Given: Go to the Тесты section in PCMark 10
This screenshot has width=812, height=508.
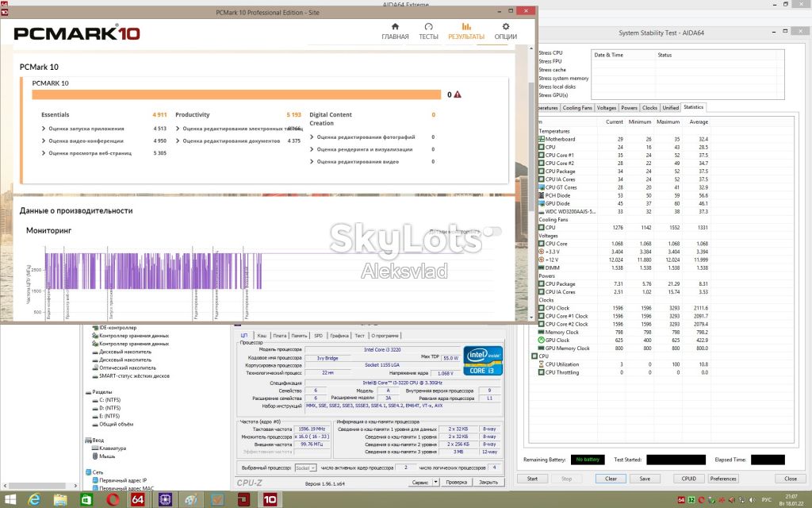Looking at the screenshot, I should tap(428, 32).
